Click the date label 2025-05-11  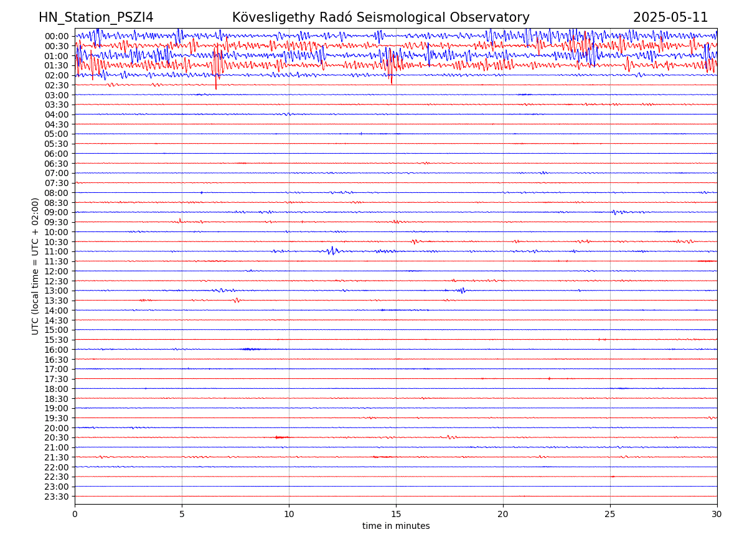pyautogui.click(x=670, y=17)
